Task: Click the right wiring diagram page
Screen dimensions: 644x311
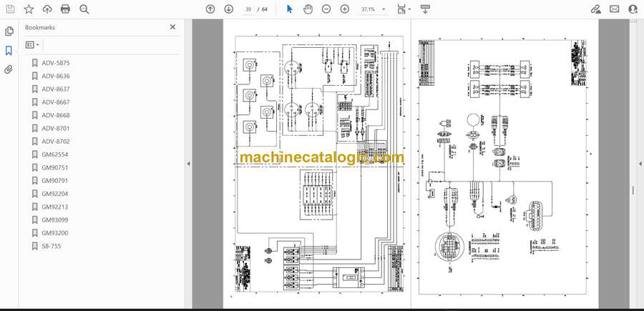Action: click(504, 164)
